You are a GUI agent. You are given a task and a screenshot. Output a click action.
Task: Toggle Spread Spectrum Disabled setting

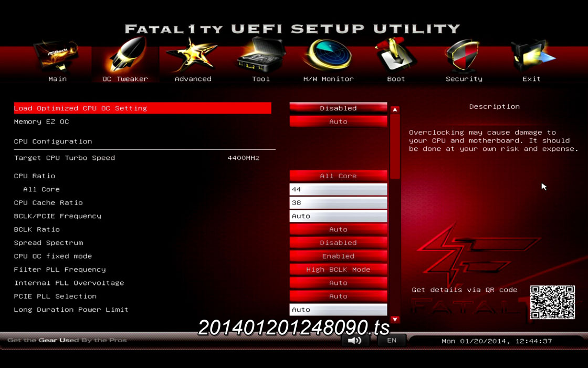(338, 243)
